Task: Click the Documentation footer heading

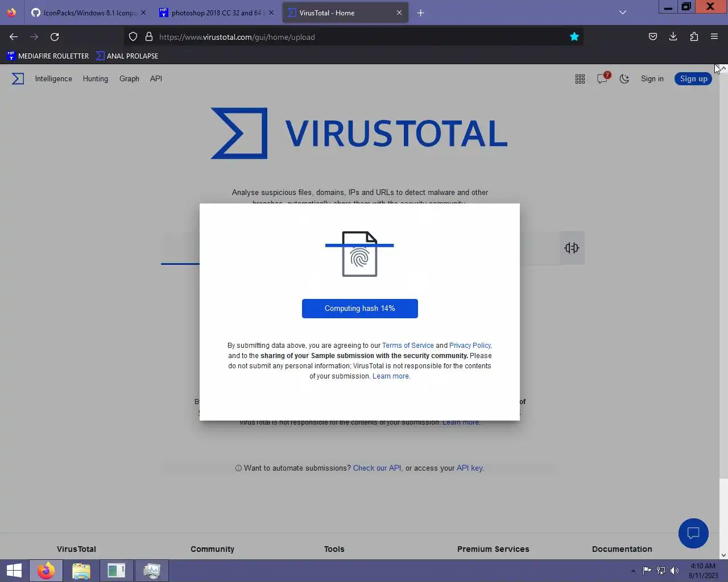Action: (622, 549)
